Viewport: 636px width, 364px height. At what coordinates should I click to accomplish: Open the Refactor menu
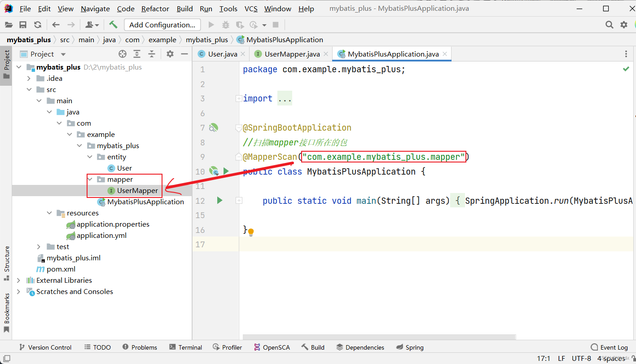tap(155, 9)
